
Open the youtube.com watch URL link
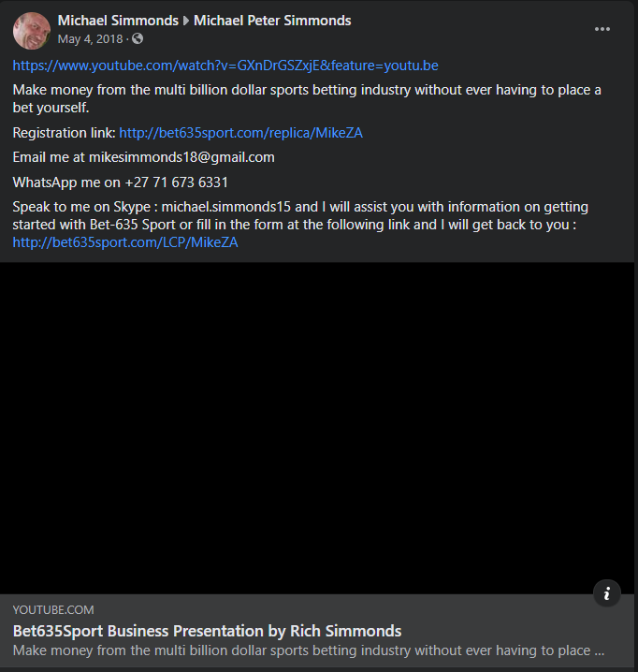tap(225, 66)
